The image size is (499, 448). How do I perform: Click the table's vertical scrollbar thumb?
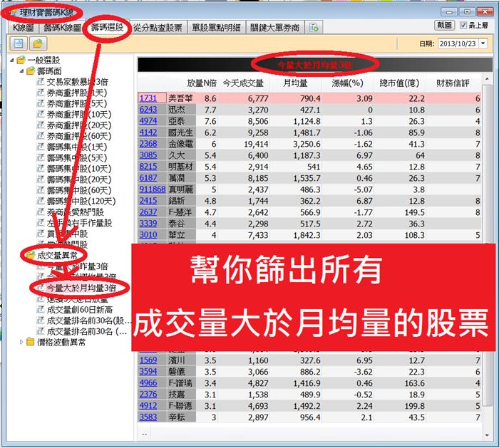pos(487,245)
